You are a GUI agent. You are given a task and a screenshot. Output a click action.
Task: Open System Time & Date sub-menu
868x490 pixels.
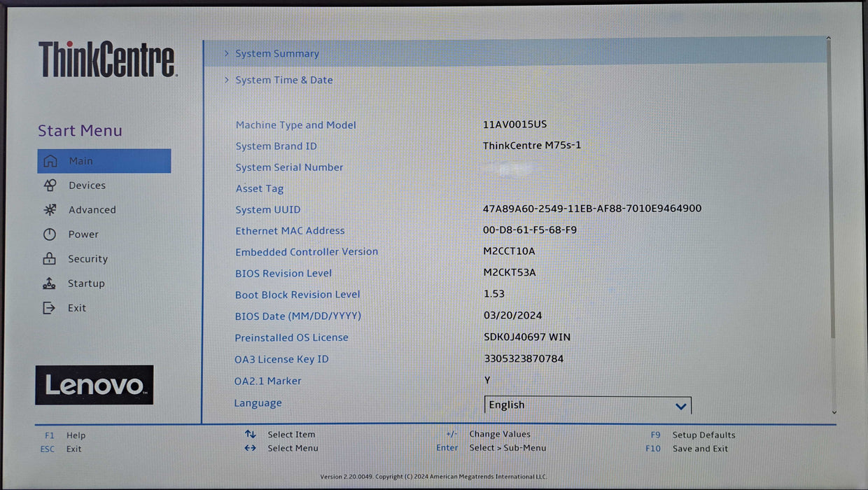[284, 80]
